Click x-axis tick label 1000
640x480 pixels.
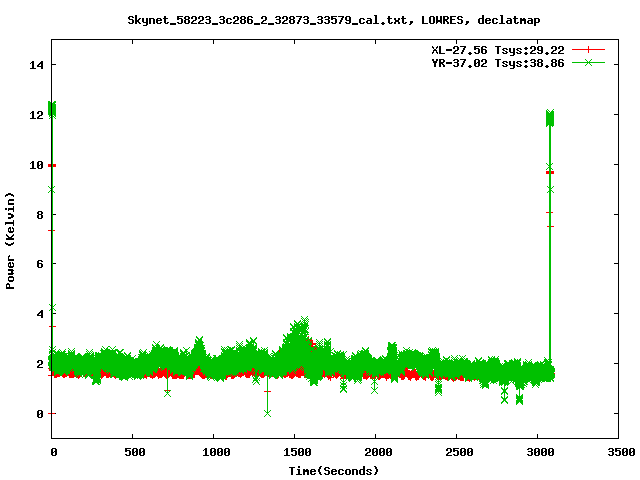point(216,452)
